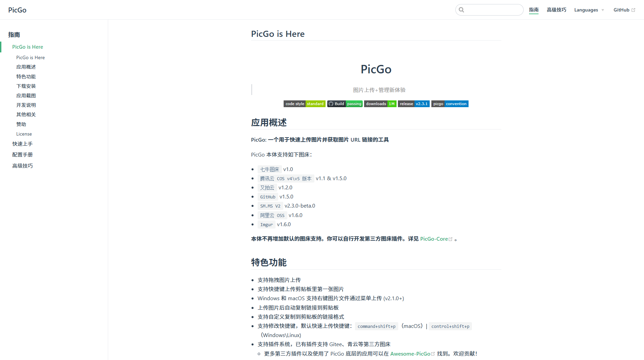
Task: Go to 开发说明 sidebar section
Action: pos(26,105)
